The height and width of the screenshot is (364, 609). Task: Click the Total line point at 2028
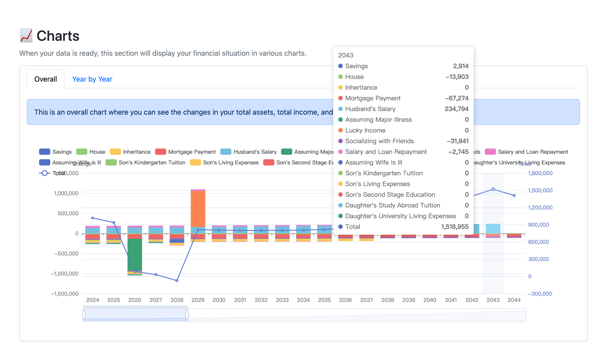tap(177, 281)
